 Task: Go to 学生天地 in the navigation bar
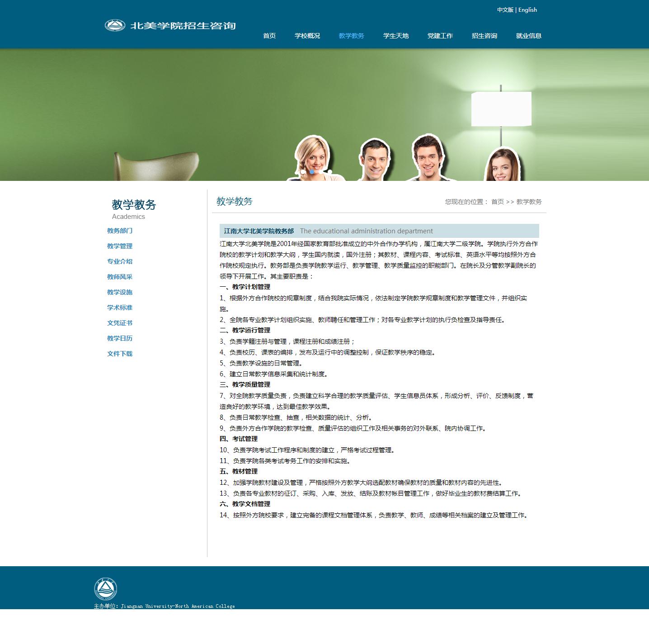[x=396, y=36]
